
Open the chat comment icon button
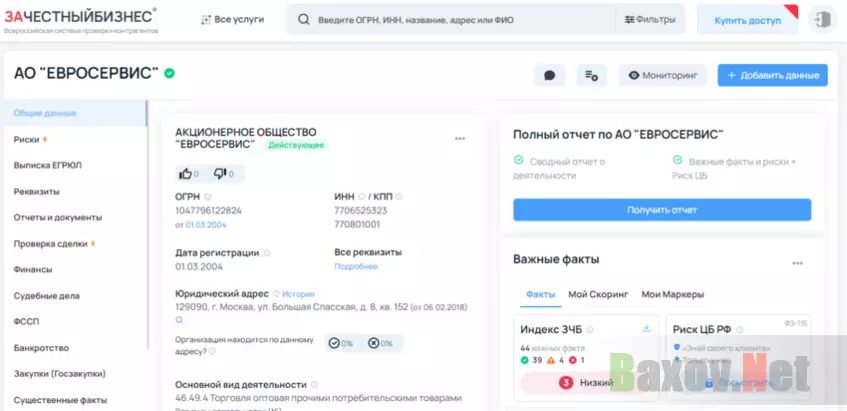(x=549, y=76)
